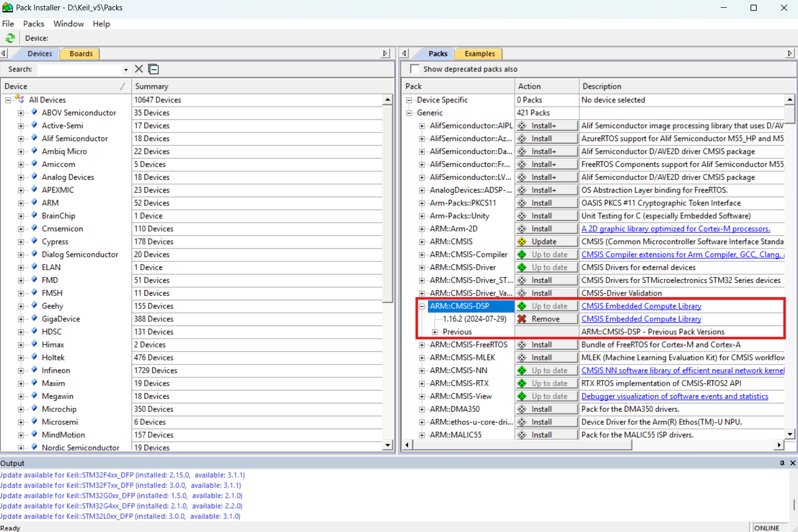Click the green refresh packs icon
Screen dimensions: 798x532
click(10, 38)
